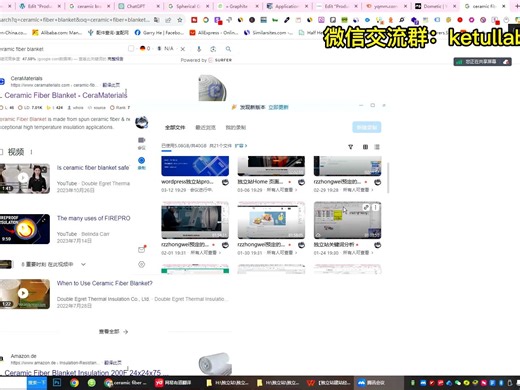This screenshot has width=520, height=390.
Task: Clear the Google search query with X
Action: (183, 49)
